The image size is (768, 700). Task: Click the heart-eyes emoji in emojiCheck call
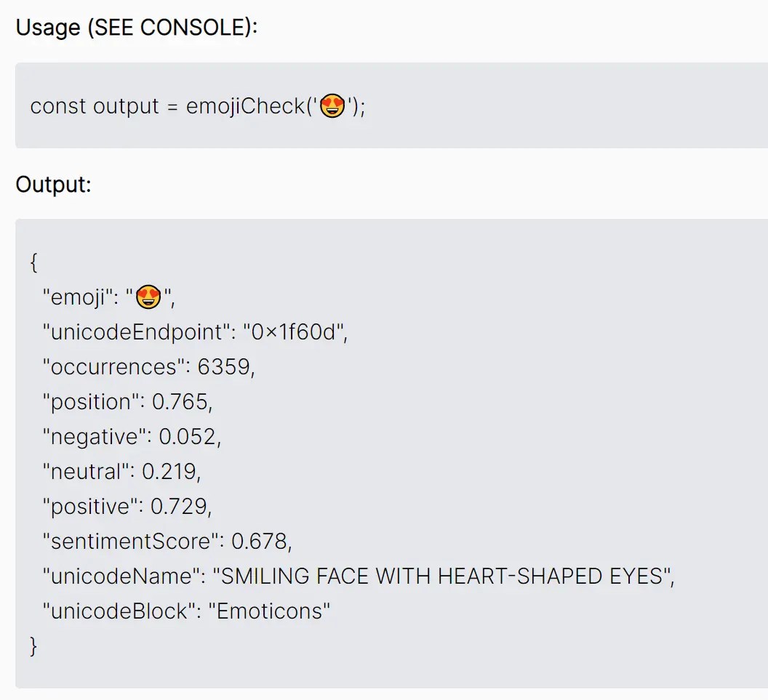coord(332,105)
